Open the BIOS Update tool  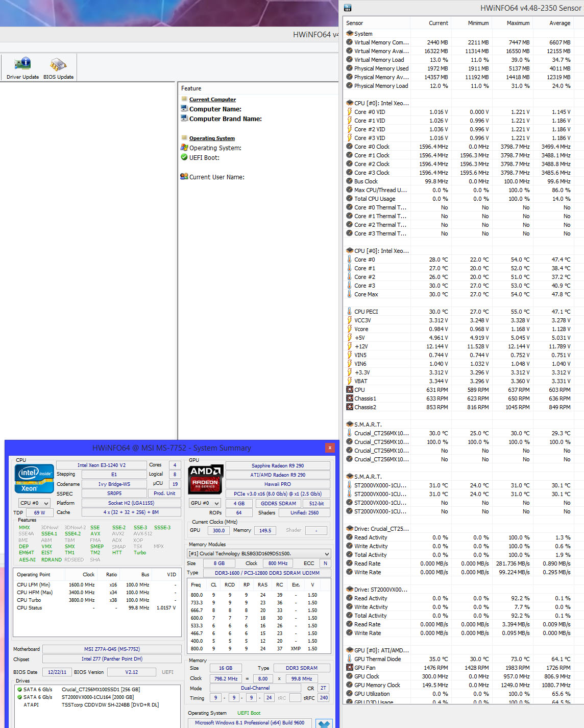tap(58, 68)
